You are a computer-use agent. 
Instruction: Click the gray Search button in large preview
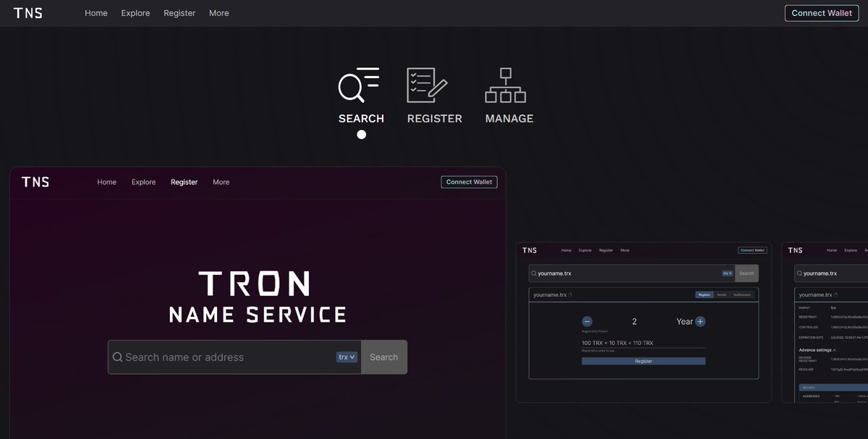click(384, 357)
